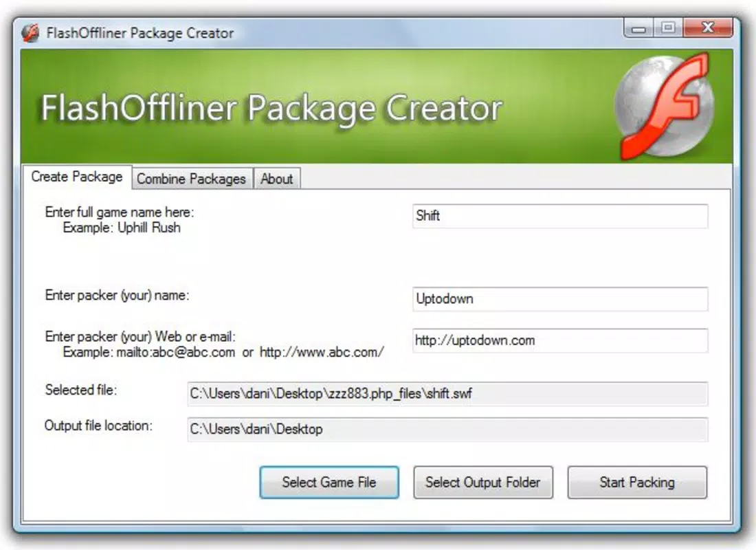
Task: Close the FlashOffliner Package Creator window
Action: 708,28
